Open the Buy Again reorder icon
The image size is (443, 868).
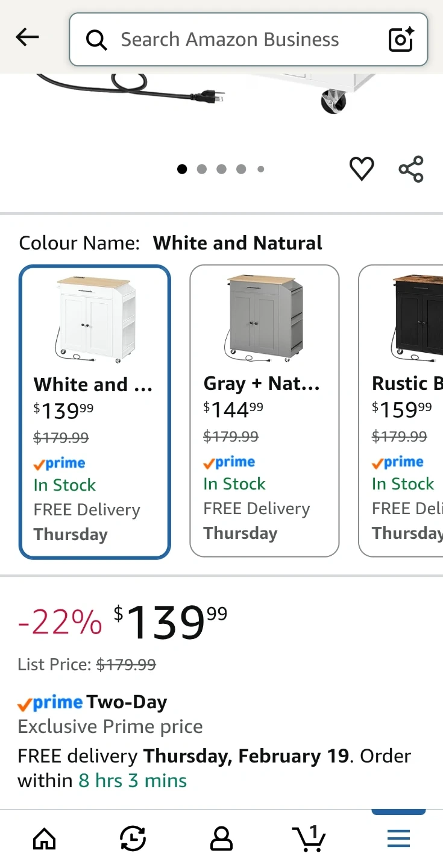(x=133, y=838)
